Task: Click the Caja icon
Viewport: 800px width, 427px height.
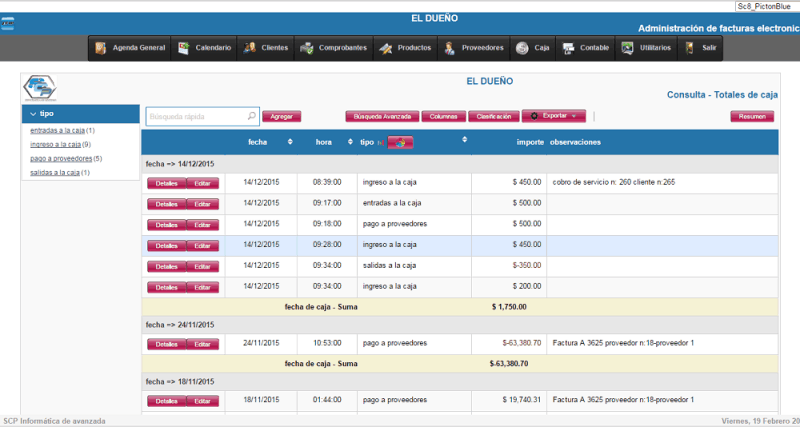Action: 522,48
